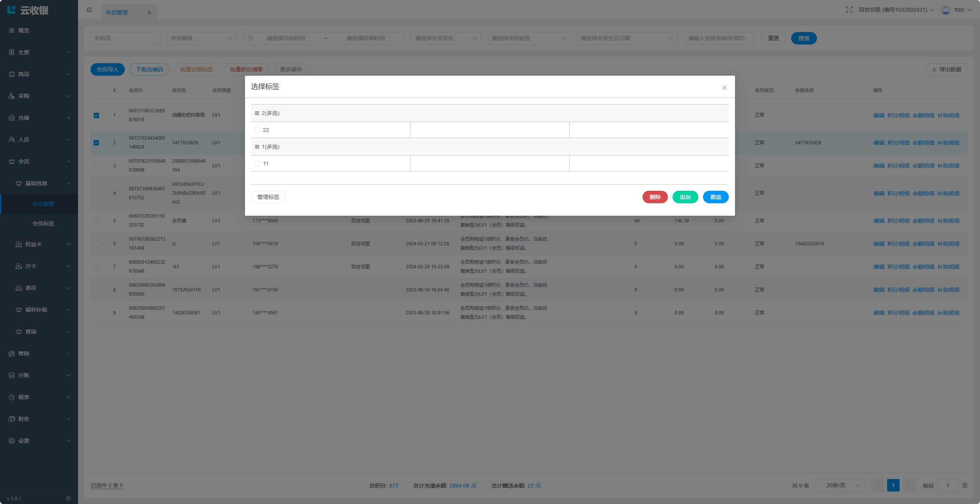
Task: Click the list icon beside 2(多选) group
Action: pyautogui.click(x=257, y=113)
